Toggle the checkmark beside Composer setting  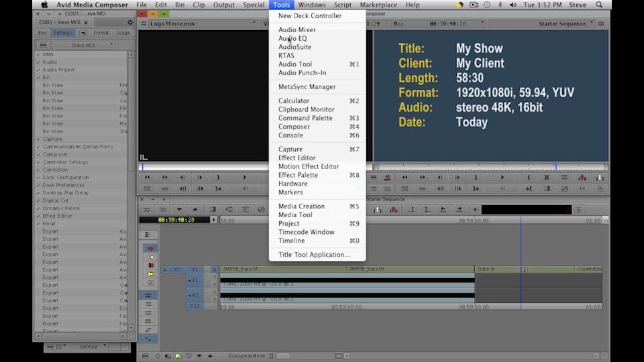pos(38,154)
